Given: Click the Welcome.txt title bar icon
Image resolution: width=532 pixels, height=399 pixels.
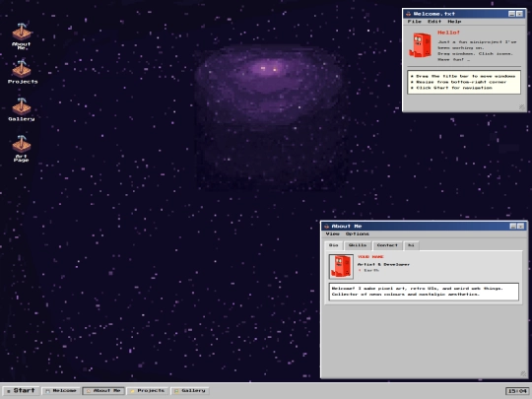Looking at the screenshot, I should point(408,14).
